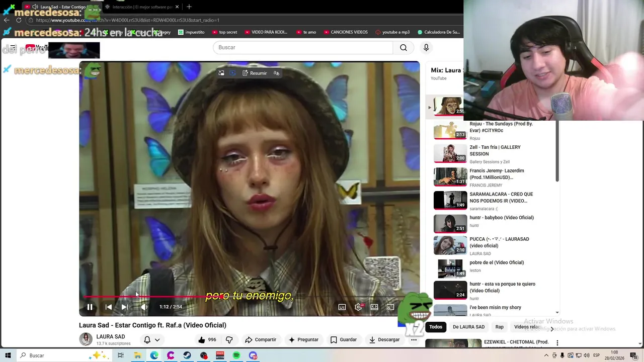Toggle subtitles on the video
644x362 pixels.
pyautogui.click(x=342, y=307)
